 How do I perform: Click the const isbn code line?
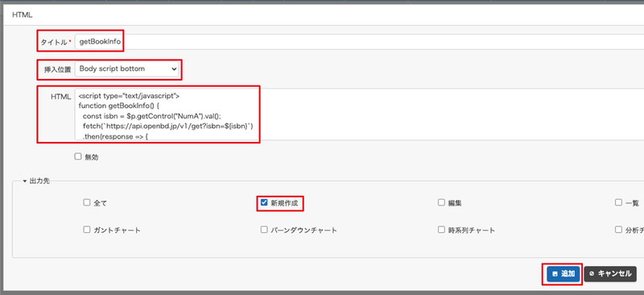click(151, 116)
